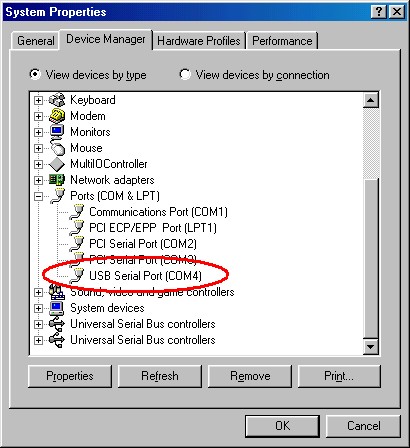Select the Monitors label in list
The height and width of the screenshot is (448, 410).
[90, 132]
